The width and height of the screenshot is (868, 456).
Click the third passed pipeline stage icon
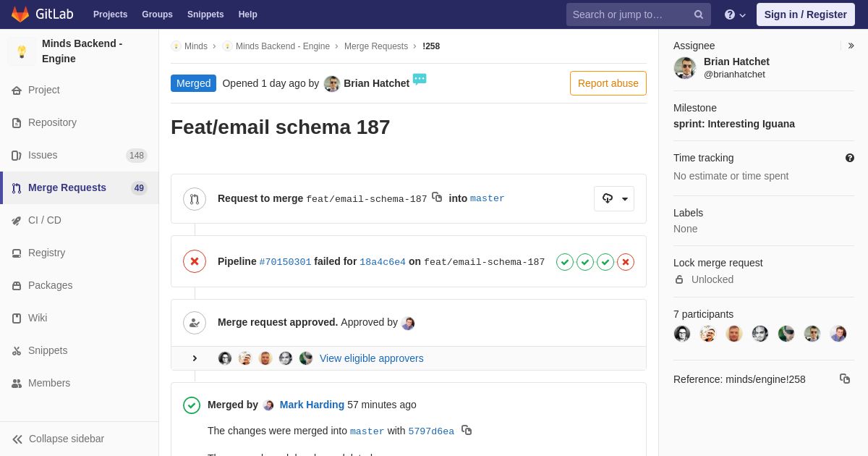coord(605,262)
